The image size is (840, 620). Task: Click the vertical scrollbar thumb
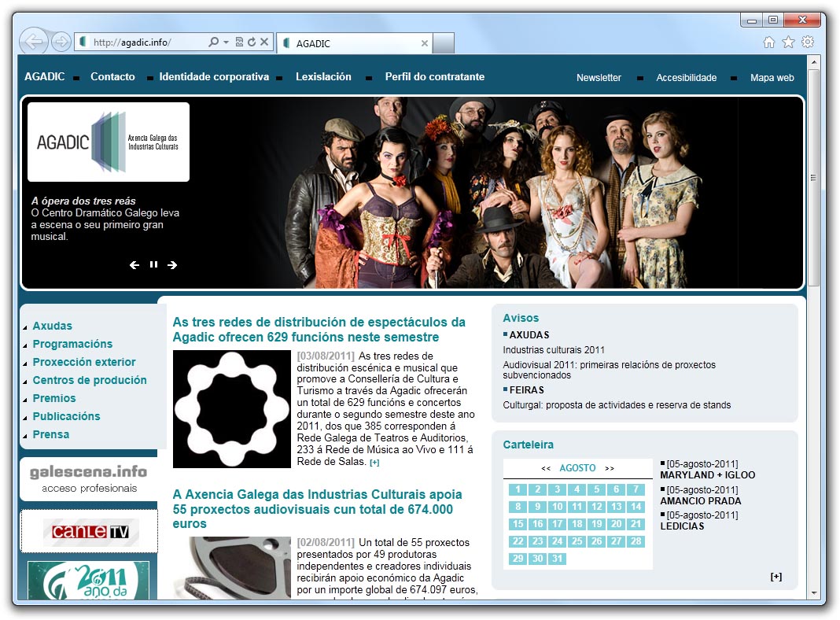click(x=814, y=178)
